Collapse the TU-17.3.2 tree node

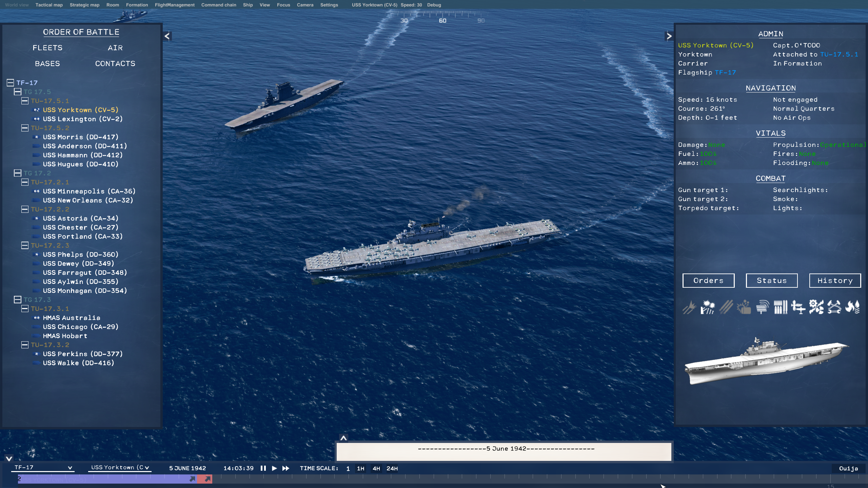coord(25,345)
